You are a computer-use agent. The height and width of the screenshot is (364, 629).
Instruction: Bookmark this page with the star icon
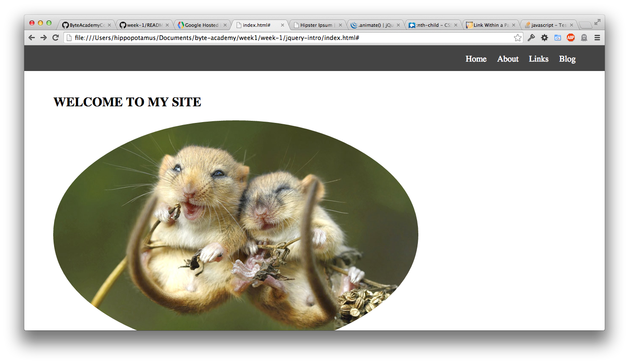[x=517, y=38]
